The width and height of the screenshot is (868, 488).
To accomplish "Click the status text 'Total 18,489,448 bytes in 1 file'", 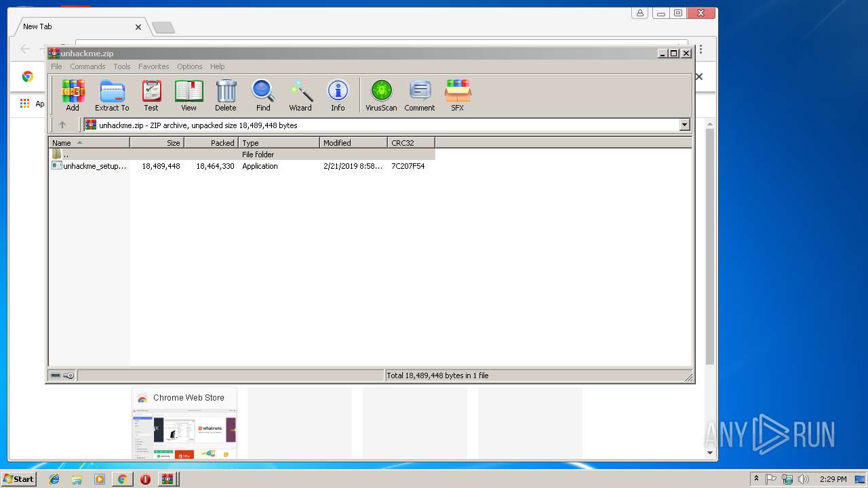I will (437, 375).
